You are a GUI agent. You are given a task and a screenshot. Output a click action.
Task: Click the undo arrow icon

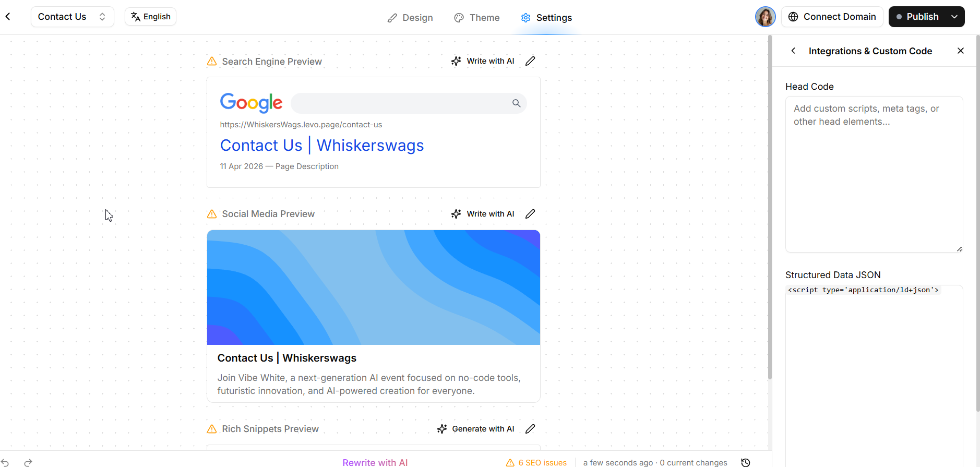5,462
